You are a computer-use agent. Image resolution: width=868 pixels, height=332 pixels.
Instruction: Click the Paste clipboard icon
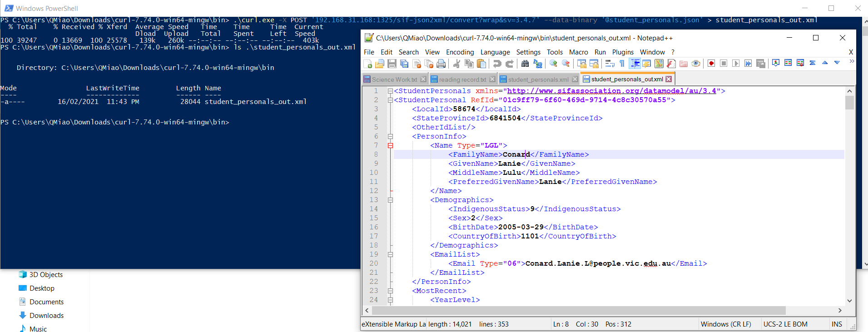(x=481, y=64)
